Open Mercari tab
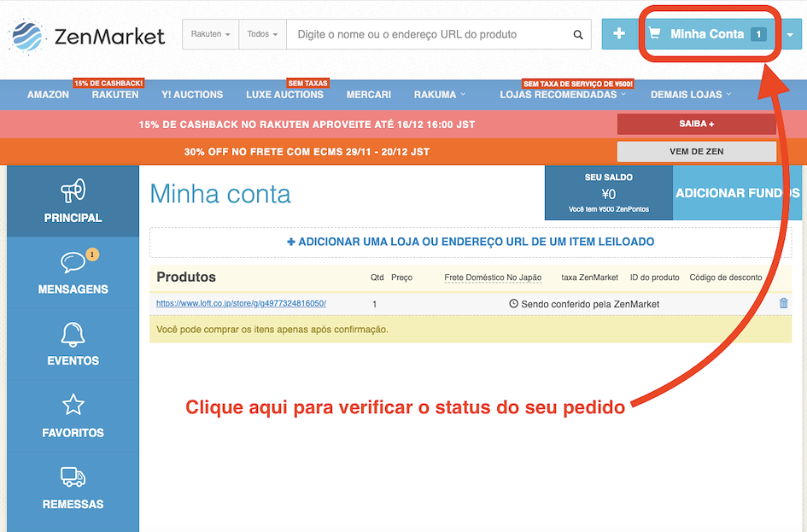The image size is (807, 532). click(369, 95)
